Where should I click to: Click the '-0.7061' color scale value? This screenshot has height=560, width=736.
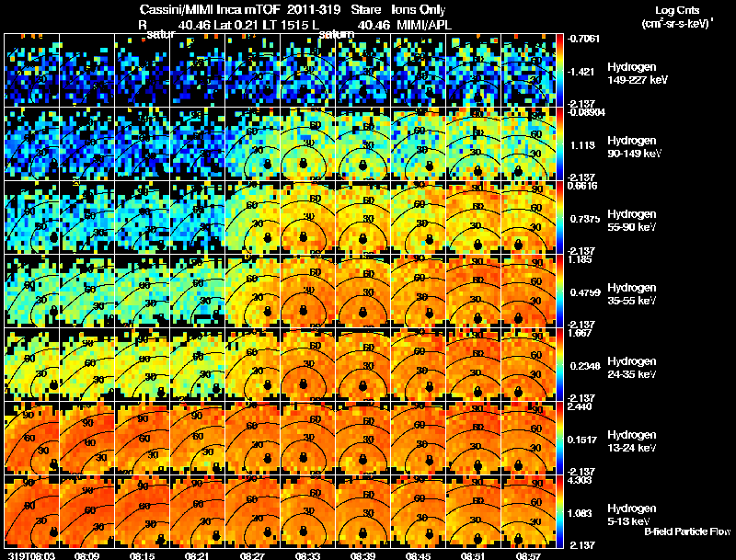pos(583,39)
